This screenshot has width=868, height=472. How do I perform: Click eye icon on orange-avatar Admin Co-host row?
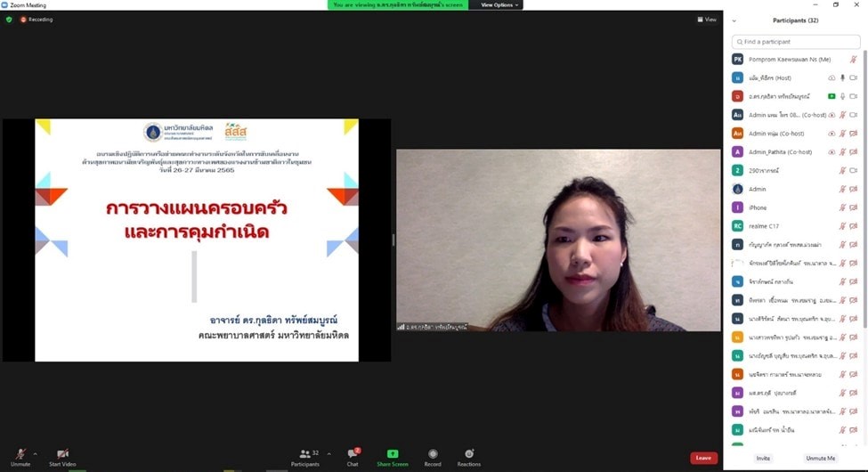pyautogui.click(x=831, y=134)
